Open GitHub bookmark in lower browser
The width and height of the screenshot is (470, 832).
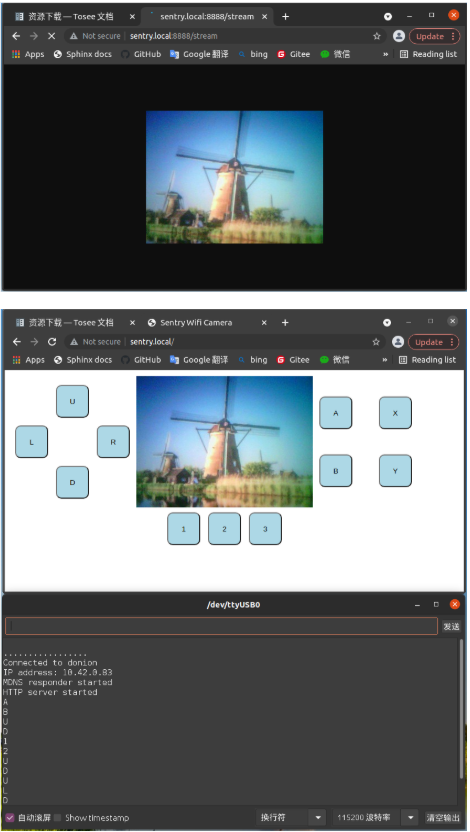pyautogui.click(x=141, y=360)
